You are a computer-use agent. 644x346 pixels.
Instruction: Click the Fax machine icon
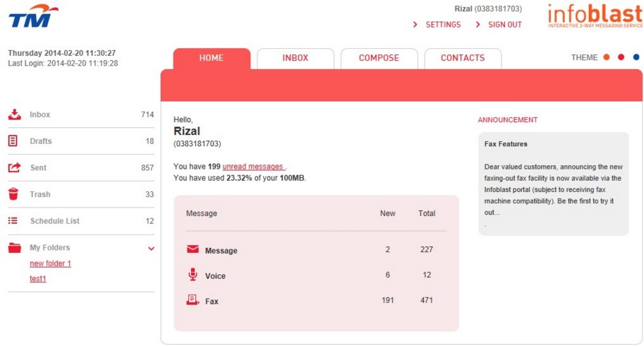click(x=193, y=299)
